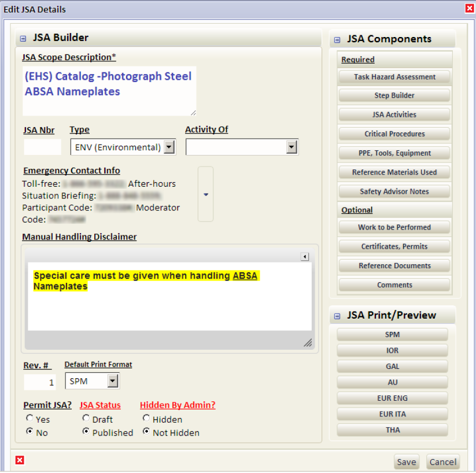Preview JSA in GAL format
476x473 pixels.
point(392,367)
